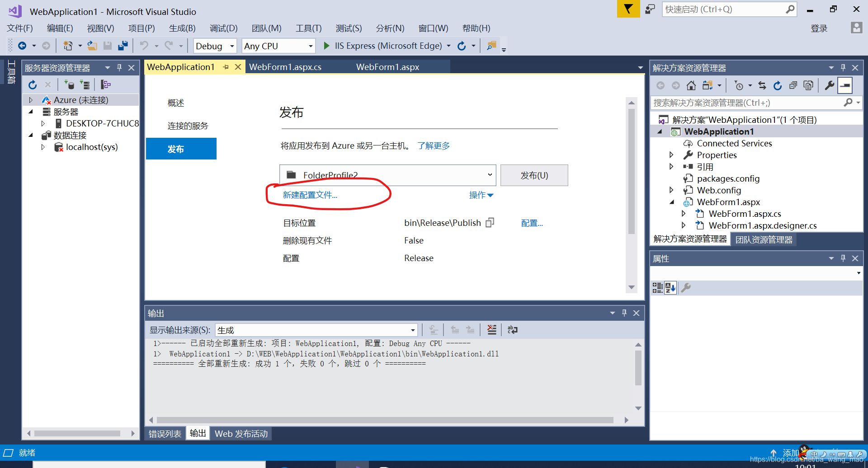Screen dimensions: 868x468
Task: Click the feedback icon beside quick launch
Action: pyautogui.click(x=650, y=9)
